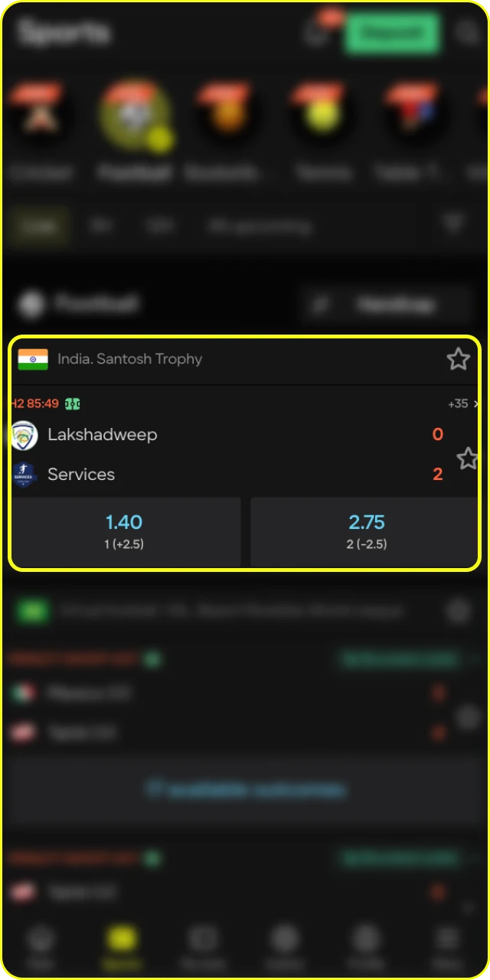Tap the highlighted Sports bottom navigation tab

[x=122, y=947]
